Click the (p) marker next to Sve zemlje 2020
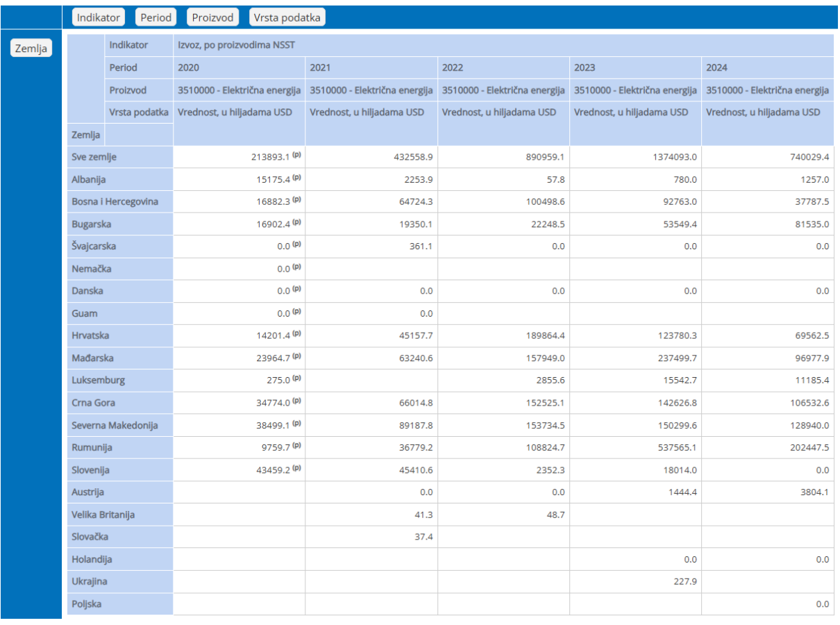The image size is (840, 625). [x=296, y=155]
